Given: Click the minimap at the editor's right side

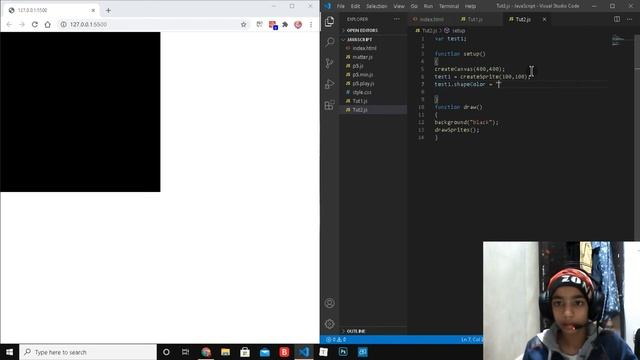Looking at the screenshot, I should click(x=622, y=40).
